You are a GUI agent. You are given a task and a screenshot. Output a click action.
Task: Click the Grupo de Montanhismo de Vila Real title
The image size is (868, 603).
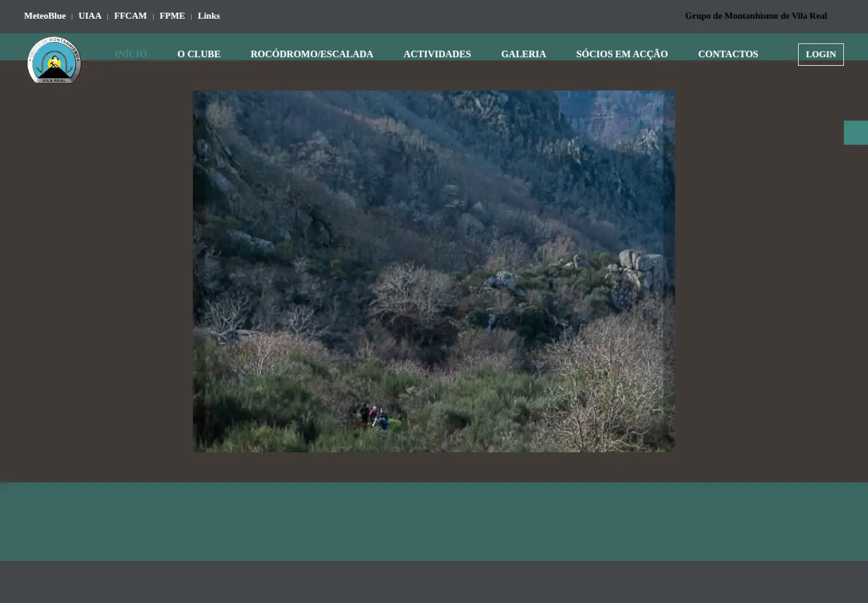click(756, 16)
